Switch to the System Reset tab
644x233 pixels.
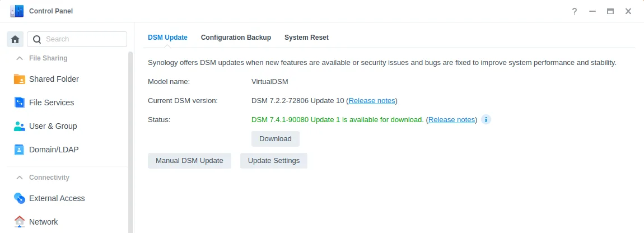(306, 38)
